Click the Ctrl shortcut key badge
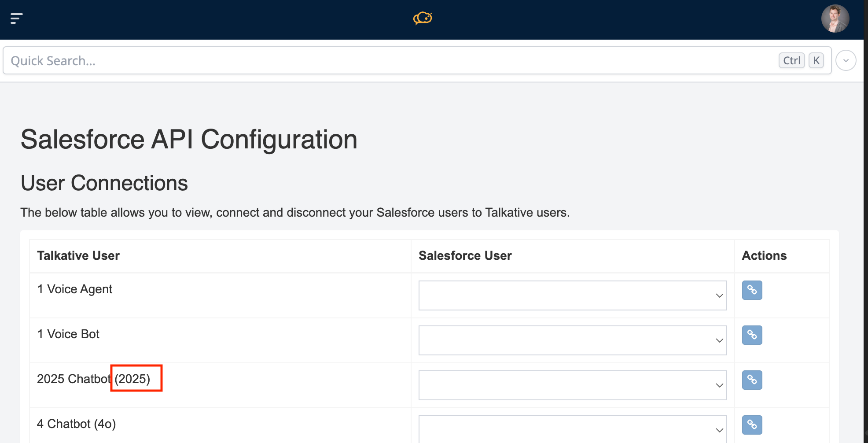868x443 pixels. click(x=791, y=61)
